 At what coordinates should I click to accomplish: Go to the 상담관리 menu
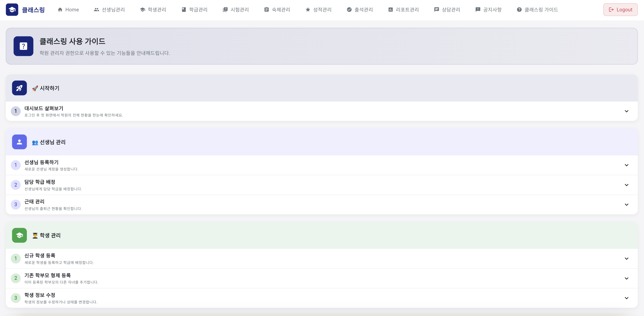tap(447, 10)
